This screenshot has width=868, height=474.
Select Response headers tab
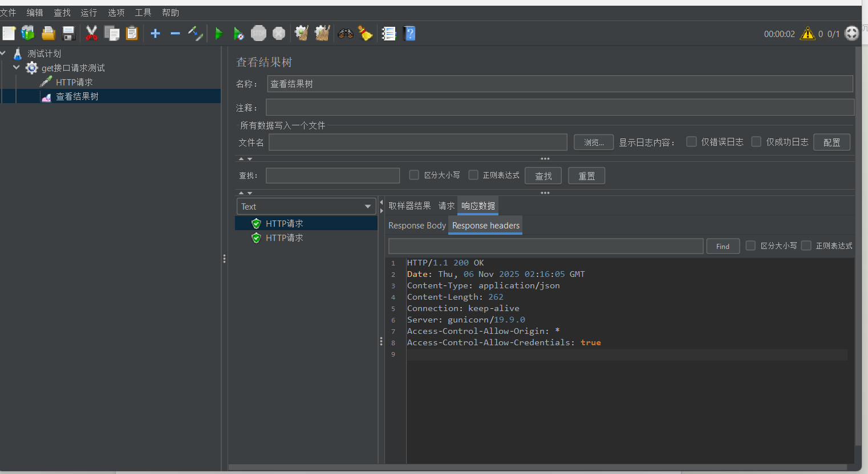[x=486, y=226]
